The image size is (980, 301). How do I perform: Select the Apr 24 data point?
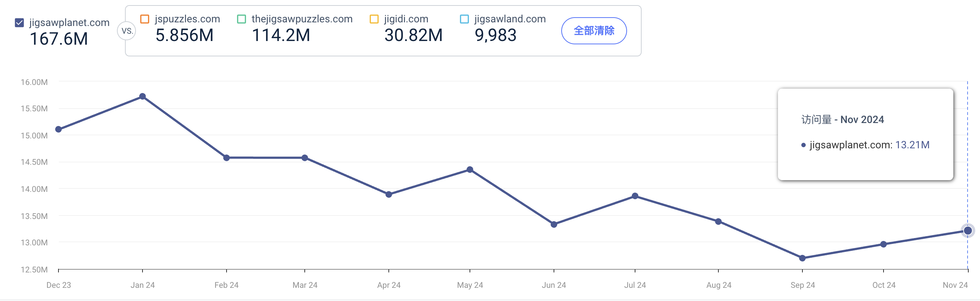click(x=389, y=195)
